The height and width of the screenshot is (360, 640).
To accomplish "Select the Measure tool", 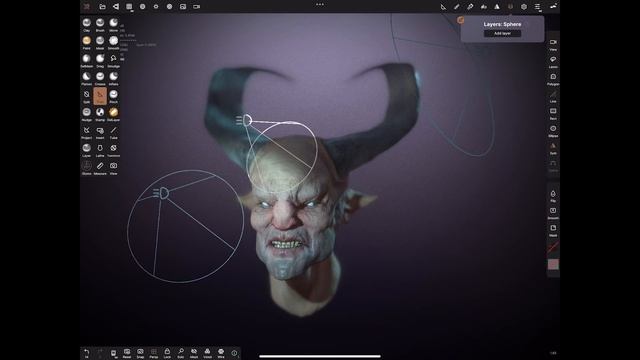I will click(100, 168).
